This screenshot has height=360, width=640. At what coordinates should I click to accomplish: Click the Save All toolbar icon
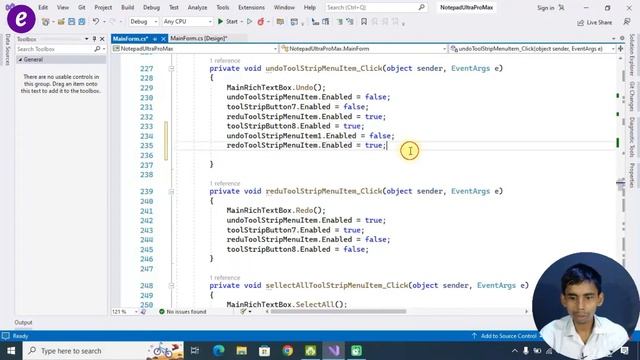(x=82, y=22)
